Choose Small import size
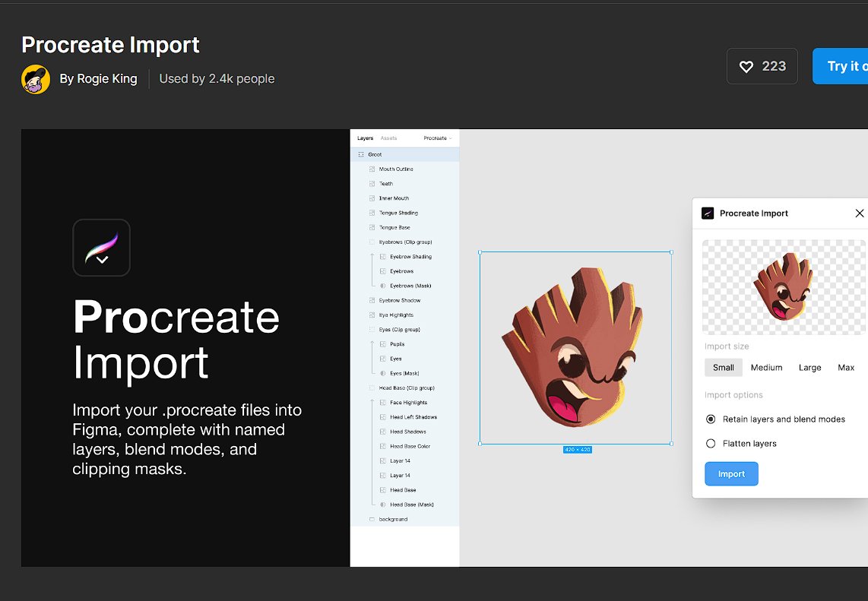 coord(724,368)
